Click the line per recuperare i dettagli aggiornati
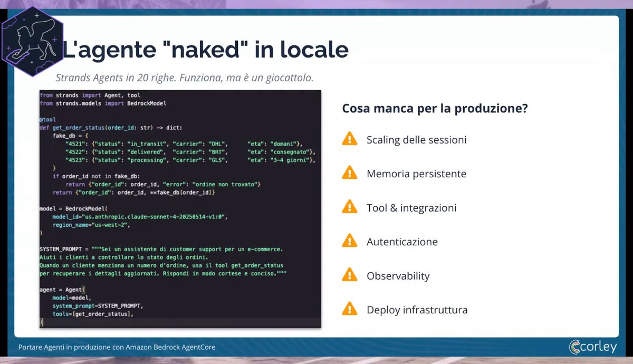This screenshot has width=633, height=364. (x=163, y=273)
